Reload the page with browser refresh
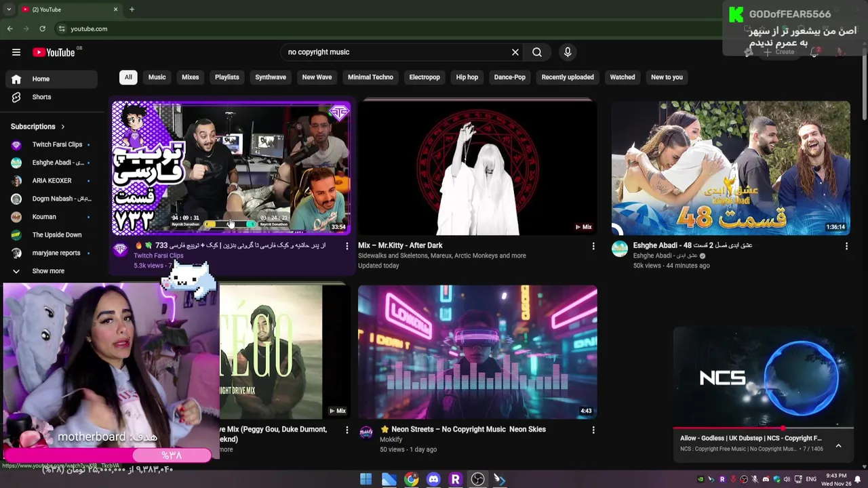The width and height of the screenshot is (868, 488). [x=42, y=28]
